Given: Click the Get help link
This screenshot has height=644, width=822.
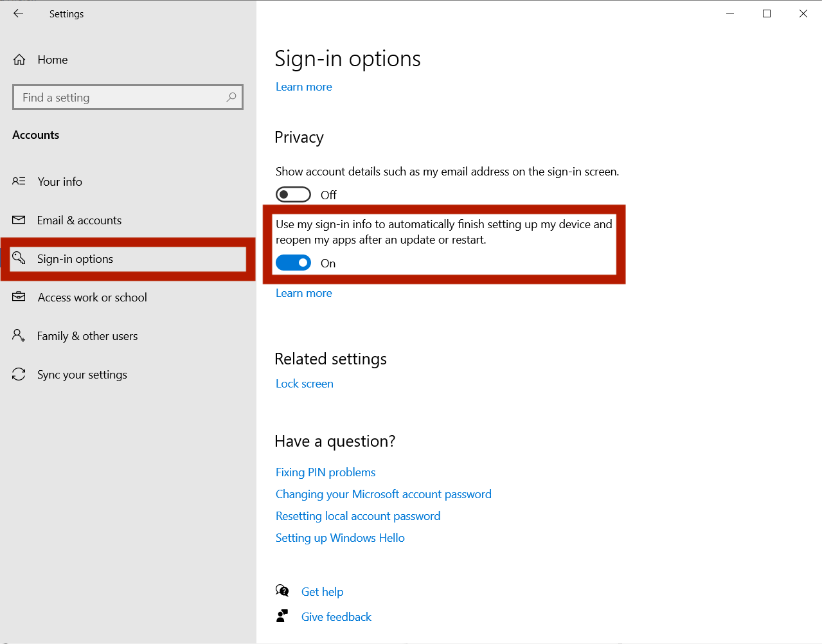Looking at the screenshot, I should pos(323,592).
